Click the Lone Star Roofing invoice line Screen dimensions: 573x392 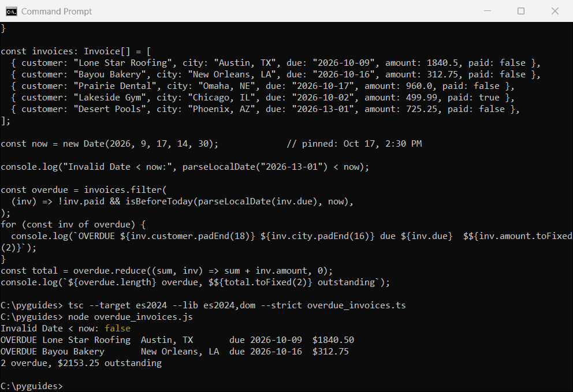(x=276, y=63)
